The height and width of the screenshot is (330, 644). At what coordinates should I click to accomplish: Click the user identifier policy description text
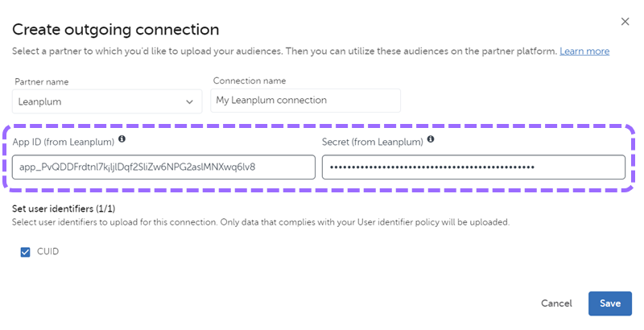(x=261, y=221)
